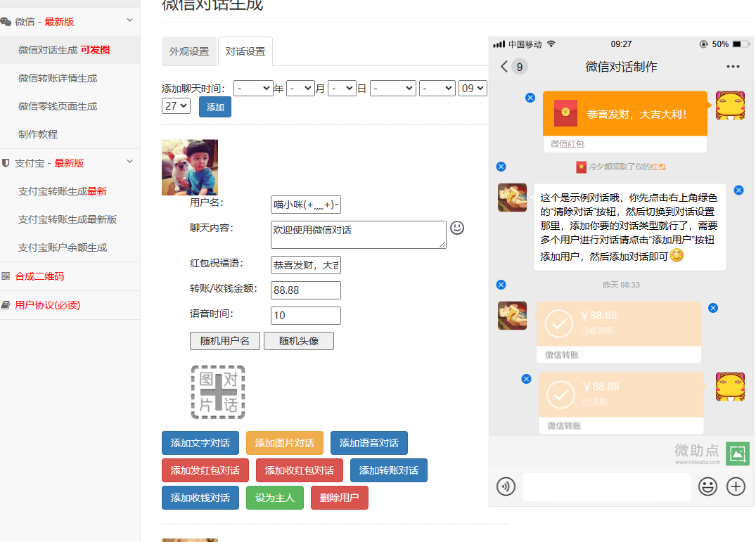The image size is (756, 542).
Task: Open the day dropdown for chat time
Action: click(342, 88)
